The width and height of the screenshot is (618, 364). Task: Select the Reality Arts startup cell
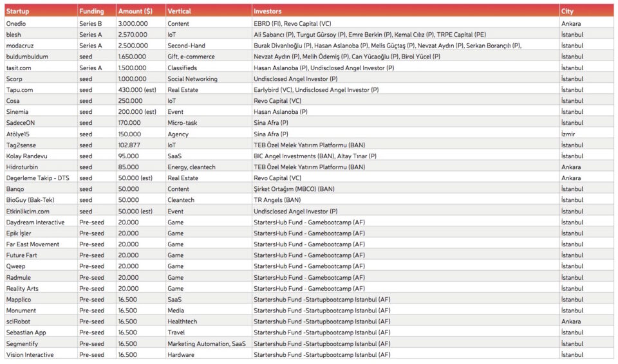[41, 288]
